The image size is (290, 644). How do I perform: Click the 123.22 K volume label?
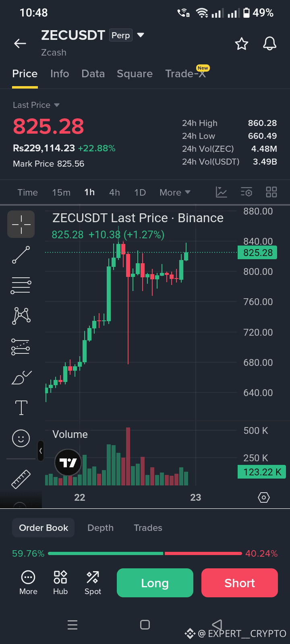tap(262, 472)
